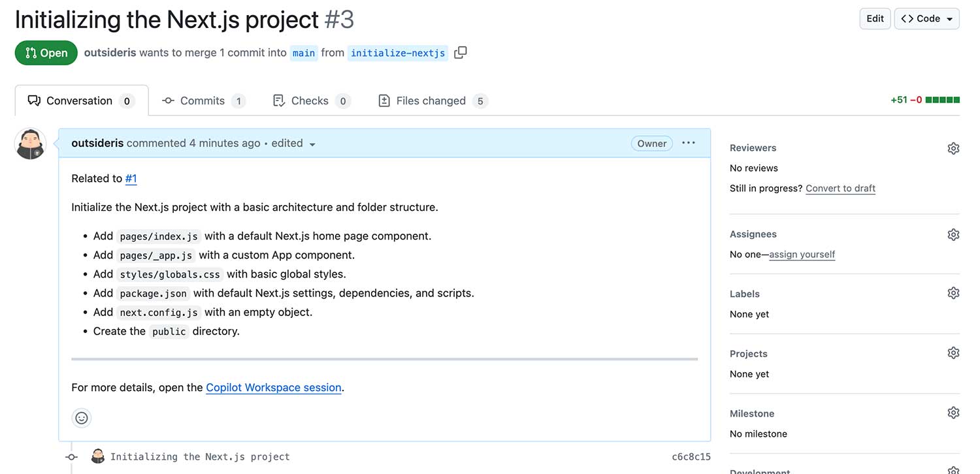Click assign yourself link

click(x=802, y=254)
